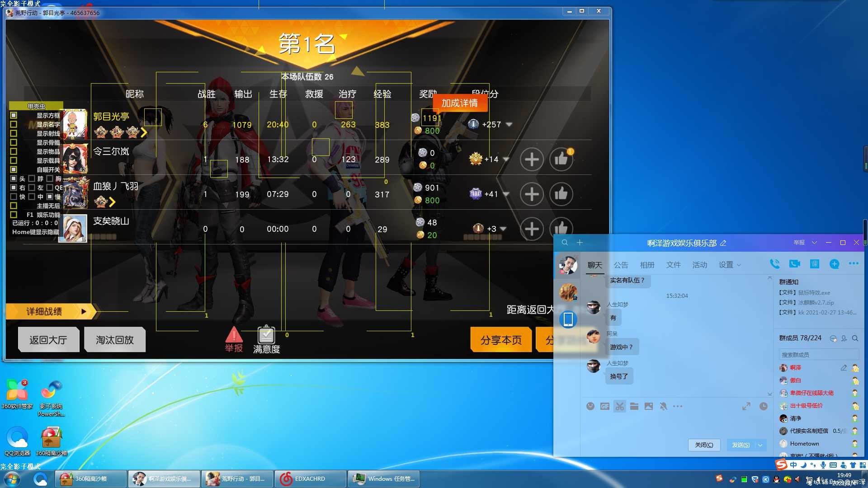Click the screenshot scissors icon
Image resolution: width=868 pixels, height=488 pixels.
pos(619,406)
